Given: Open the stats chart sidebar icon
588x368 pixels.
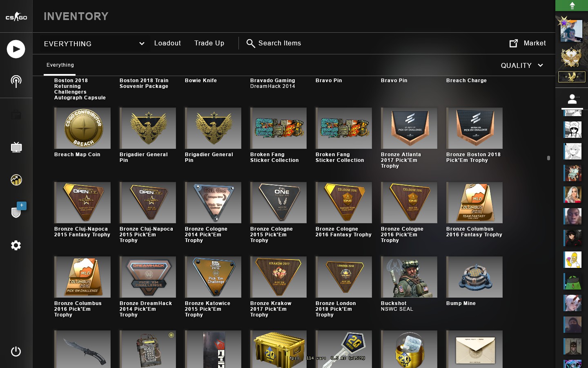Looking at the screenshot, I should (x=16, y=180).
